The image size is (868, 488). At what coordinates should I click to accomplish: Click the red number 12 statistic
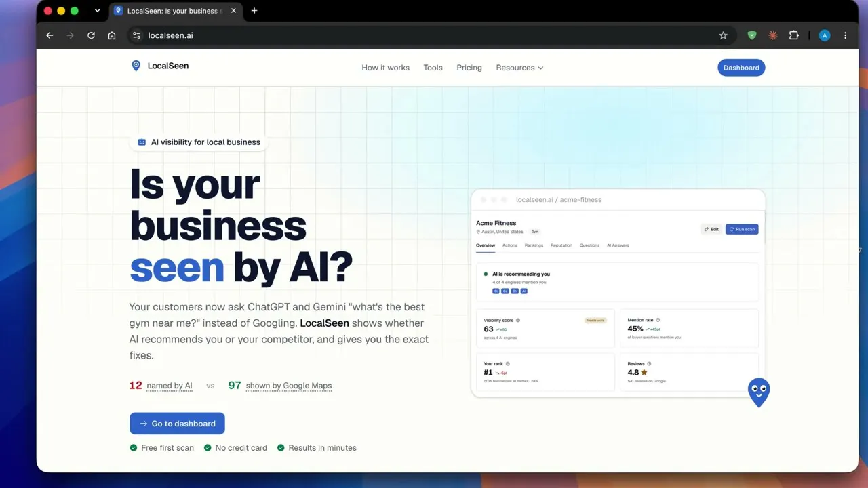[136, 385]
